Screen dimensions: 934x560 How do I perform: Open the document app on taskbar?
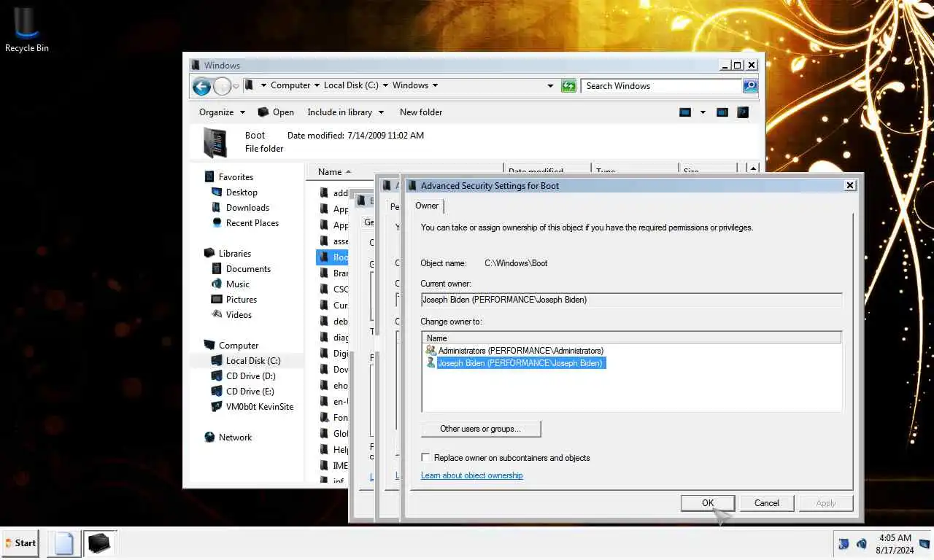pyautogui.click(x=64, y=543)
